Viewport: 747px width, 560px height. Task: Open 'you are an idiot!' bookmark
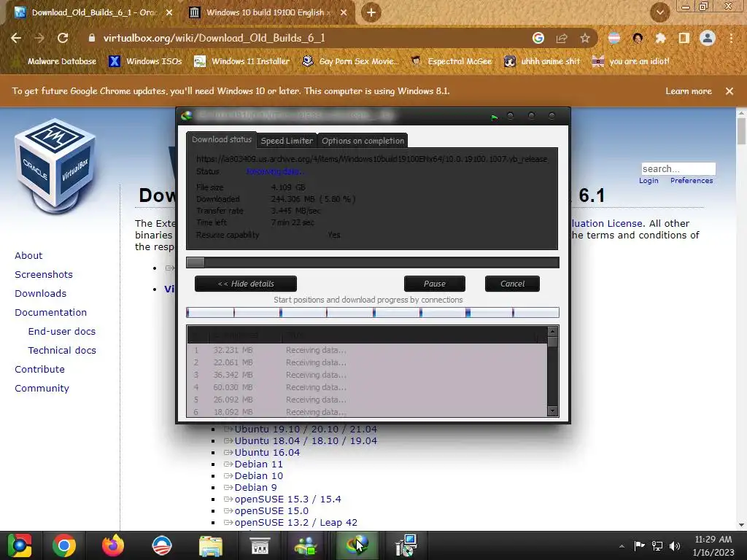pyautogui.click(x=631, y=61)
